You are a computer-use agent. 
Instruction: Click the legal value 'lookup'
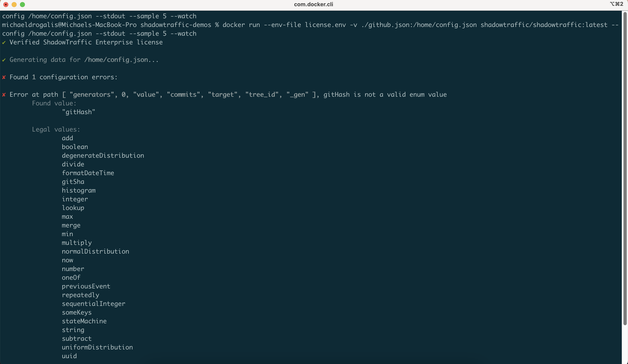[73, 208]
